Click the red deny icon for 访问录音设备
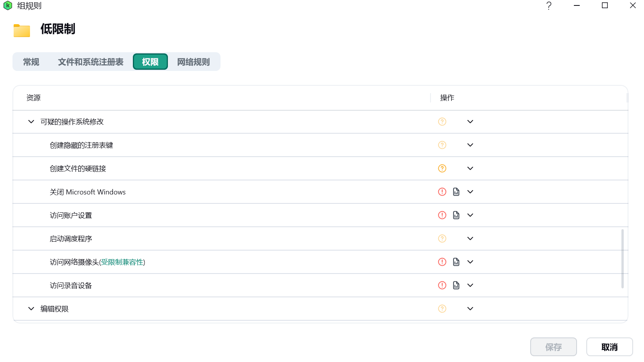The width and height of the screenshot is (644, 362). tap(442, 285)
